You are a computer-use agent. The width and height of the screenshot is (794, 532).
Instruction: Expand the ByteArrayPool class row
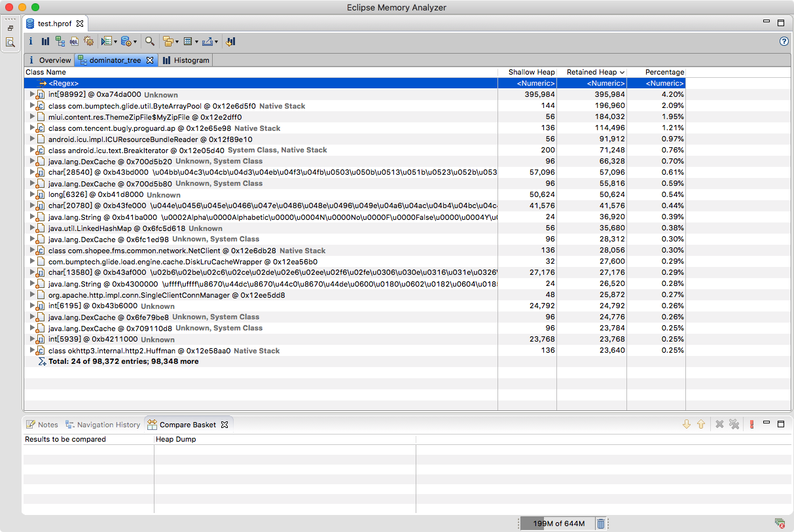click(x=31, y=105)
